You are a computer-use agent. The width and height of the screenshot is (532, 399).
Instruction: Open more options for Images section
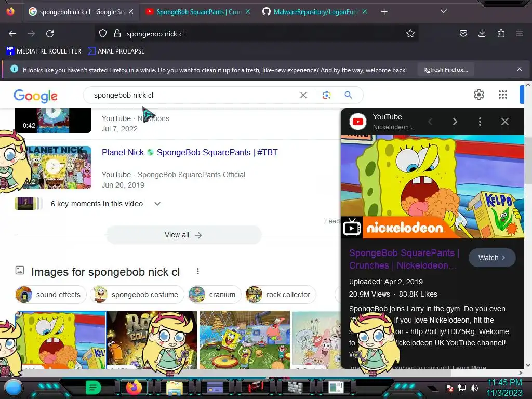198,271
